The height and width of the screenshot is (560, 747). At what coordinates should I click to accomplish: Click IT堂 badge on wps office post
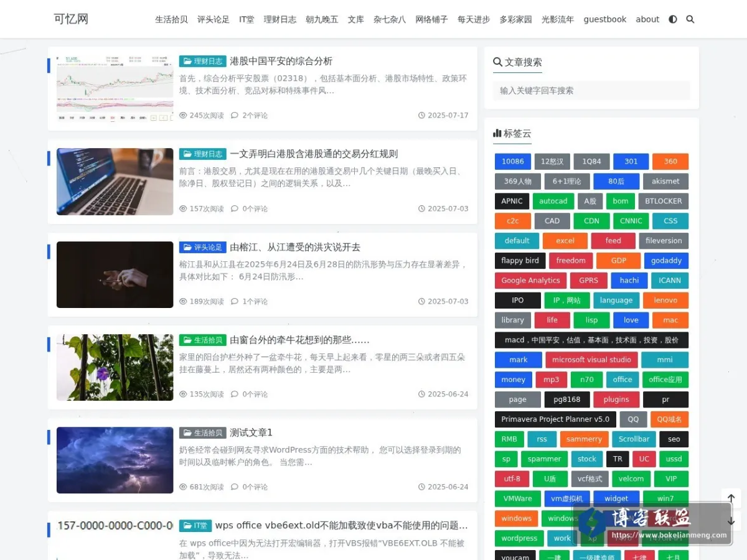[195, 525]
